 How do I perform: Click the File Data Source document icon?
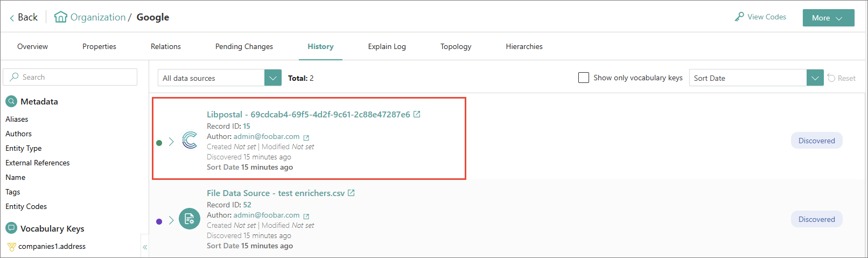pos(190,219)
